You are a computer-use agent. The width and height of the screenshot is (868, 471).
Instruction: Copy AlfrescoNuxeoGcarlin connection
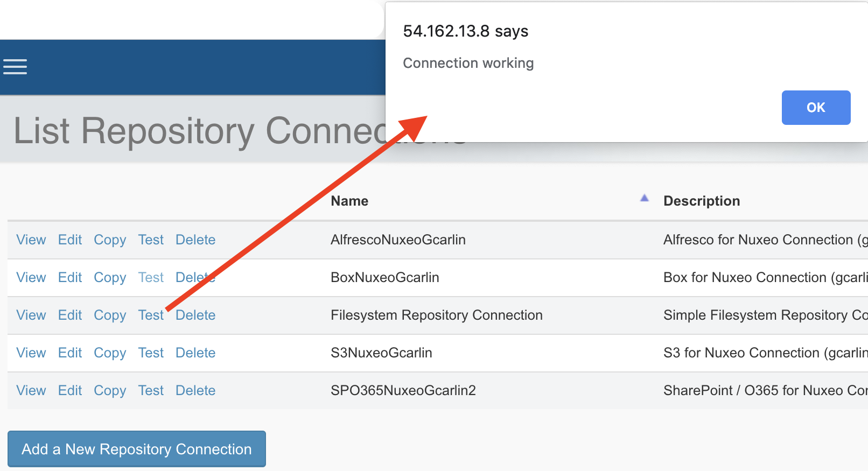tap(110, 240)
